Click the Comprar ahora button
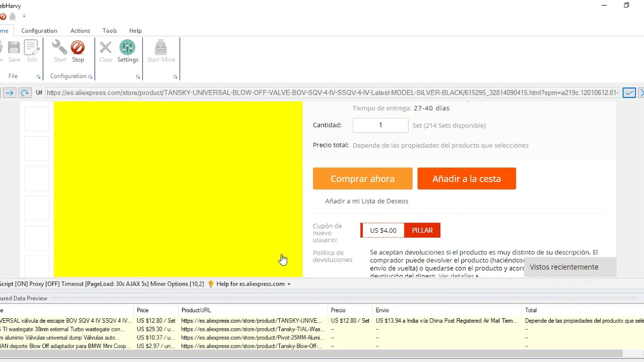 coord(363,178)
